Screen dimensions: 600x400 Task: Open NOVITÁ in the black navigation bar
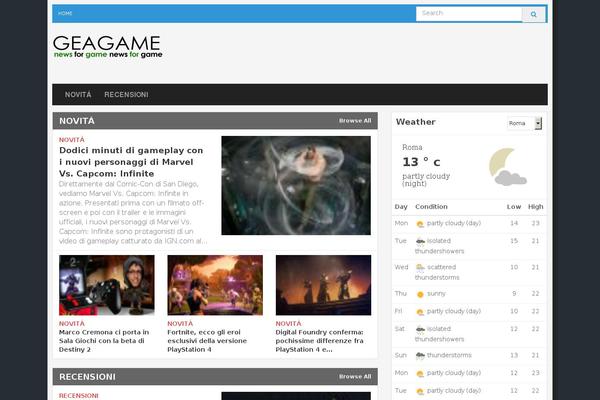point(78,95)
